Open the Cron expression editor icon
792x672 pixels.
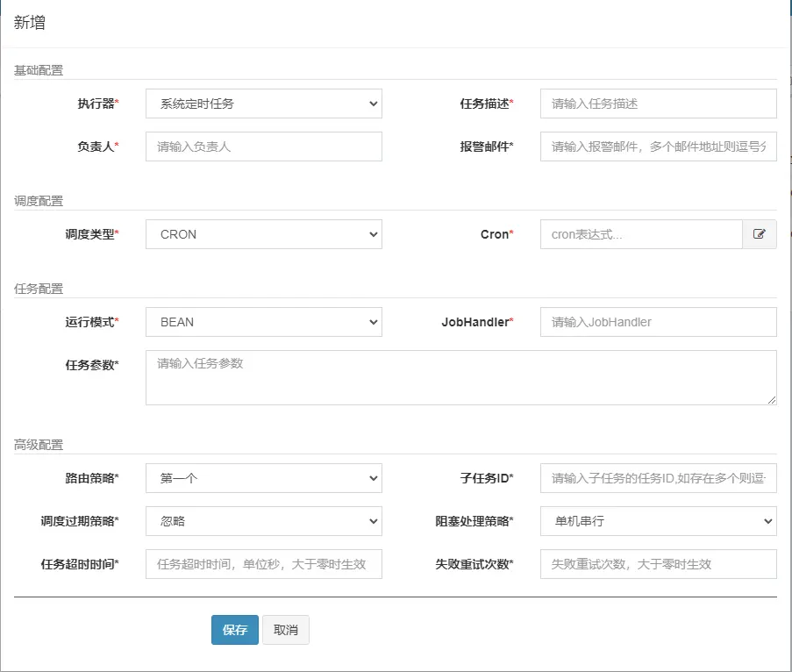[760, 234]
